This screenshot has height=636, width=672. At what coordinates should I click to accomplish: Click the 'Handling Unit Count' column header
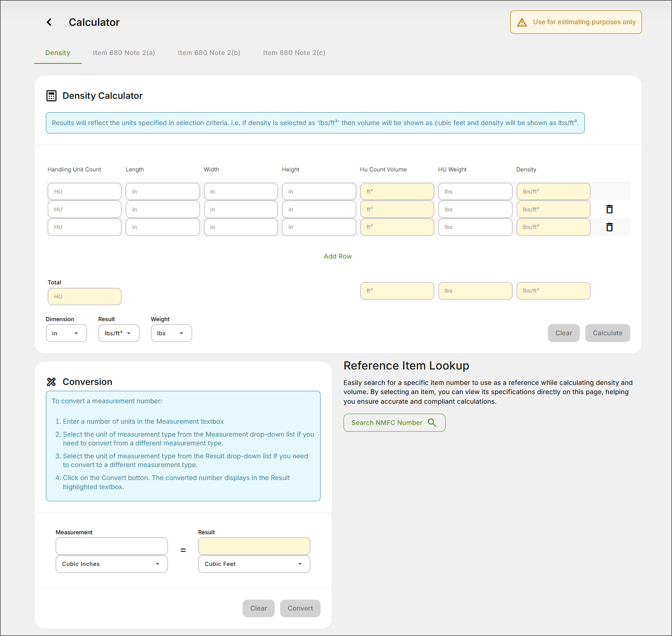coord(74,170)
